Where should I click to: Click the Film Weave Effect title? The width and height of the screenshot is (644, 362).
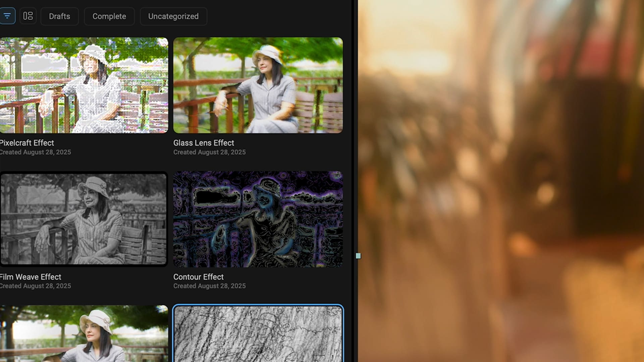coord(30,277)
